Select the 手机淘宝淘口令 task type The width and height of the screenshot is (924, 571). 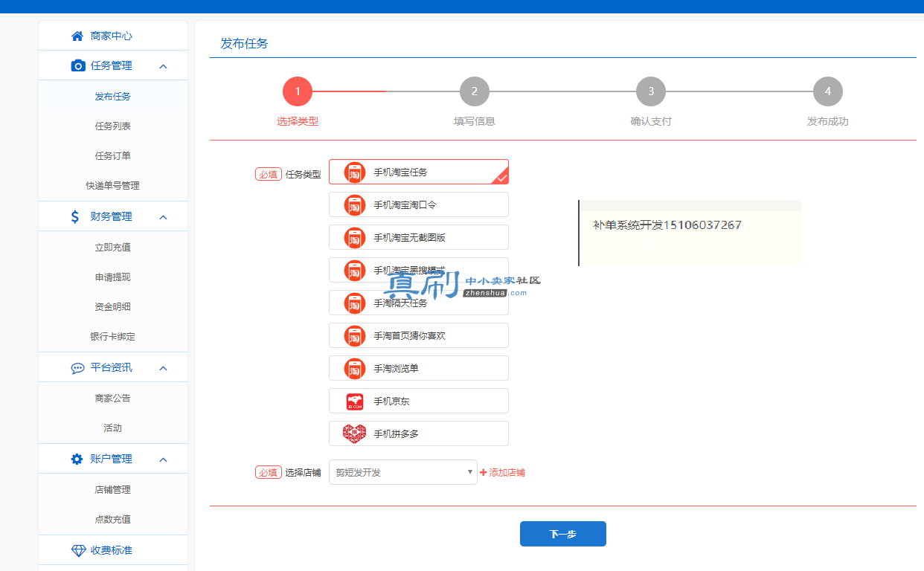(419, 204)
